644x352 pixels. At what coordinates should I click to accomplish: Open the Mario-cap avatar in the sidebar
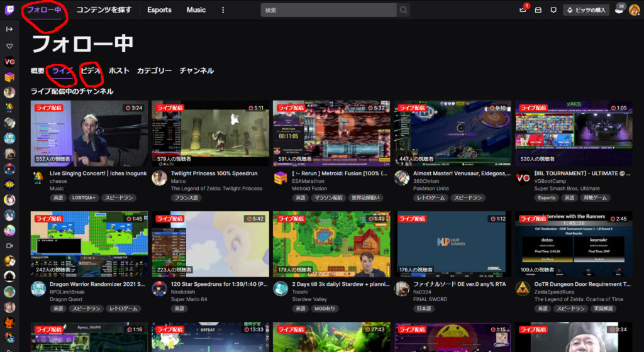9,169
